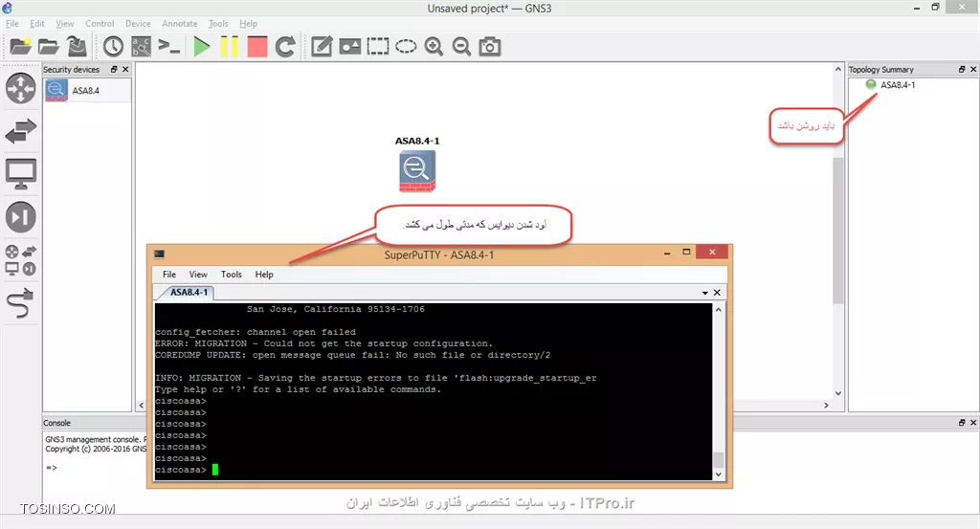
Task: Open the GNS3 Help menu
Action: pyautogui.click(x=248, y=24)
